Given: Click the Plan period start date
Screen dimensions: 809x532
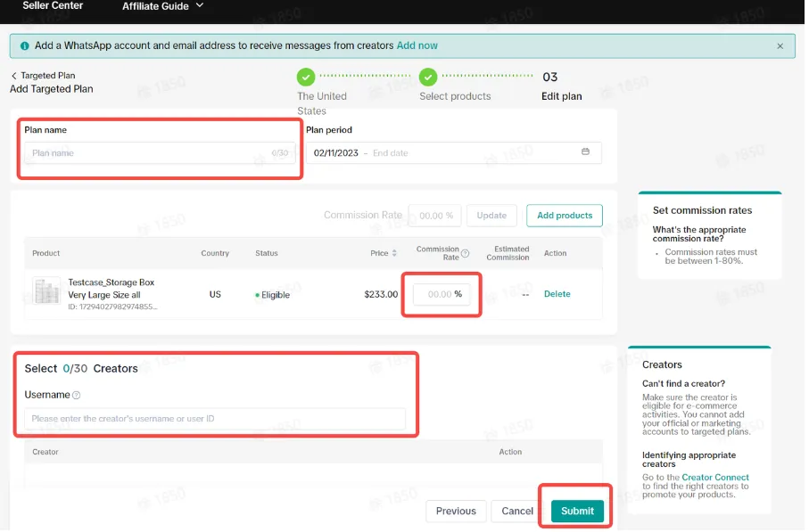Looking at the screenshot, I should click(x=336, y=153).
